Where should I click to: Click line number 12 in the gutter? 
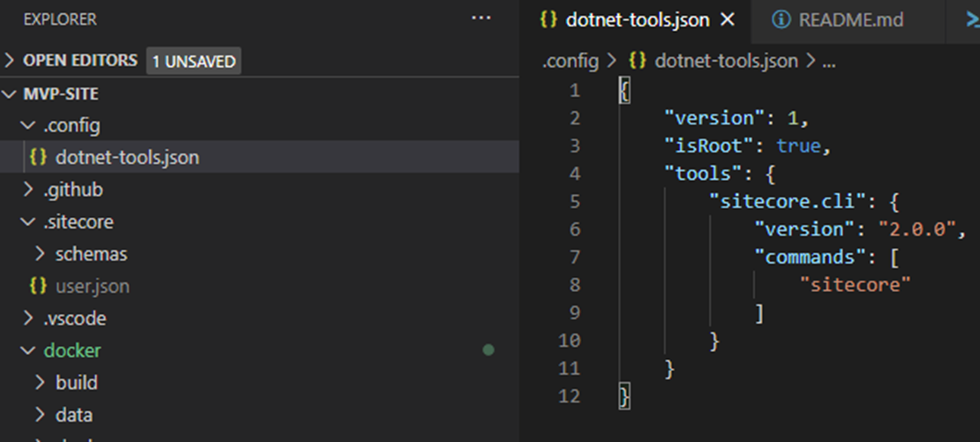tap(569, 396)
